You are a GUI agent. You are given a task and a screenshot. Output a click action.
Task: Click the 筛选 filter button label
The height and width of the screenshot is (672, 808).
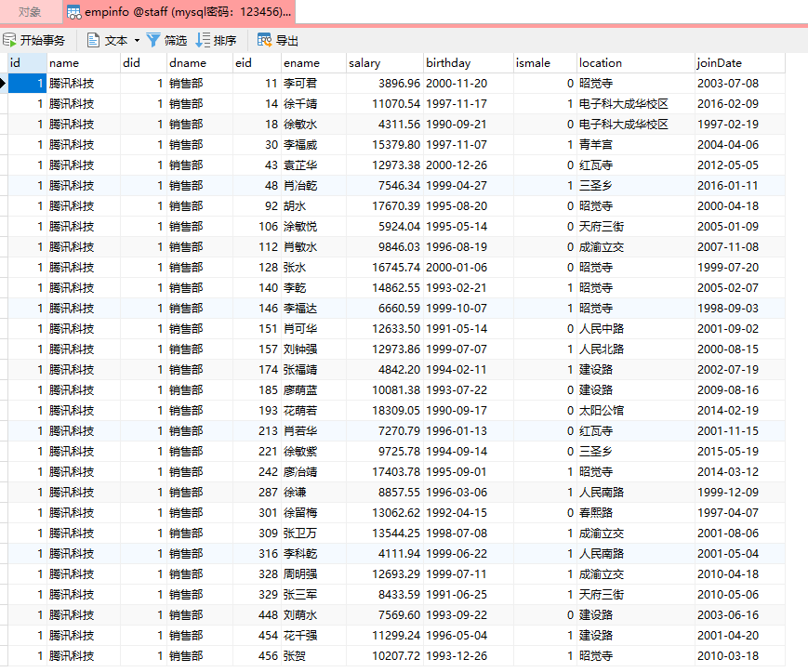(x=175, y=41)
